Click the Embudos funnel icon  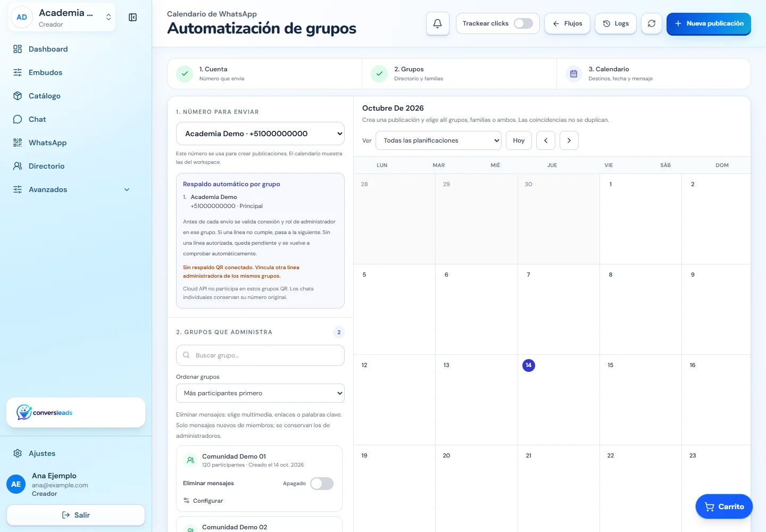(x=18, y=72)
